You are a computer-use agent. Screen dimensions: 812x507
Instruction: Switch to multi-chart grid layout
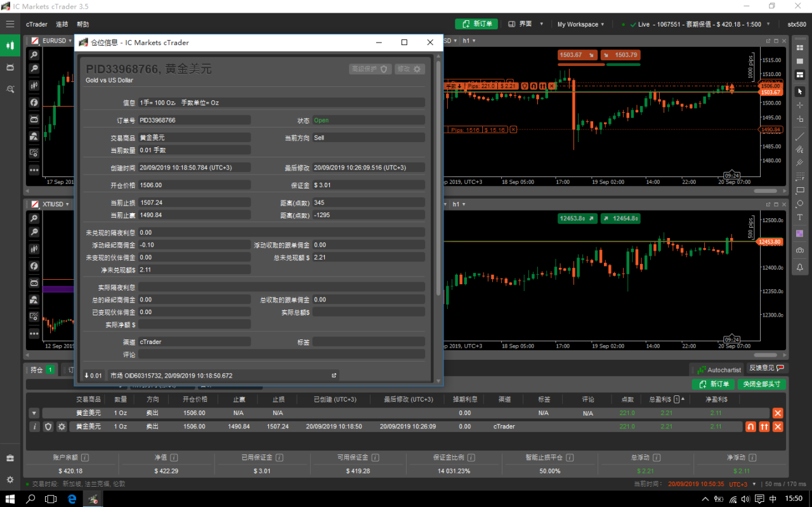pos(800,48)
